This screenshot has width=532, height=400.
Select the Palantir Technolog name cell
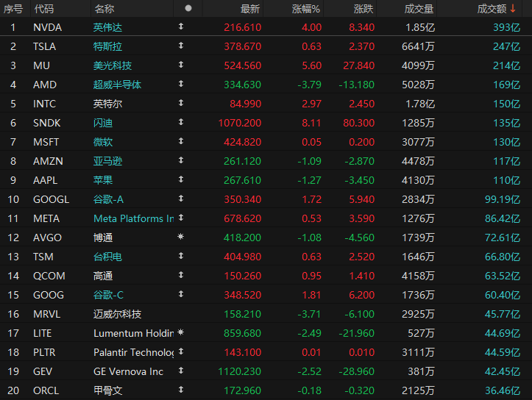pos(134,352)
